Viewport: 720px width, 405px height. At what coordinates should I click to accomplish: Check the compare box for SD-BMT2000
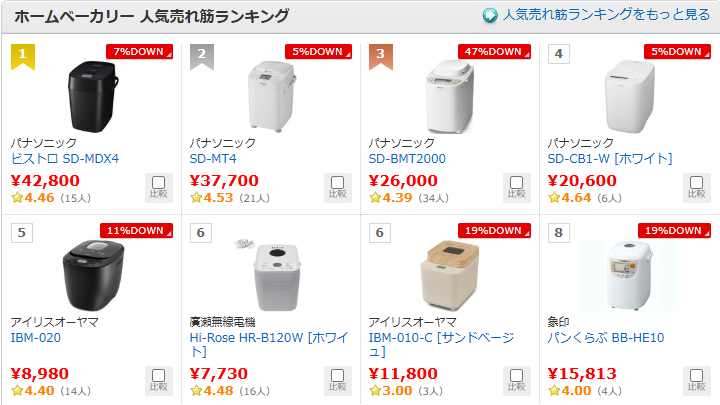tap(517, 188)
